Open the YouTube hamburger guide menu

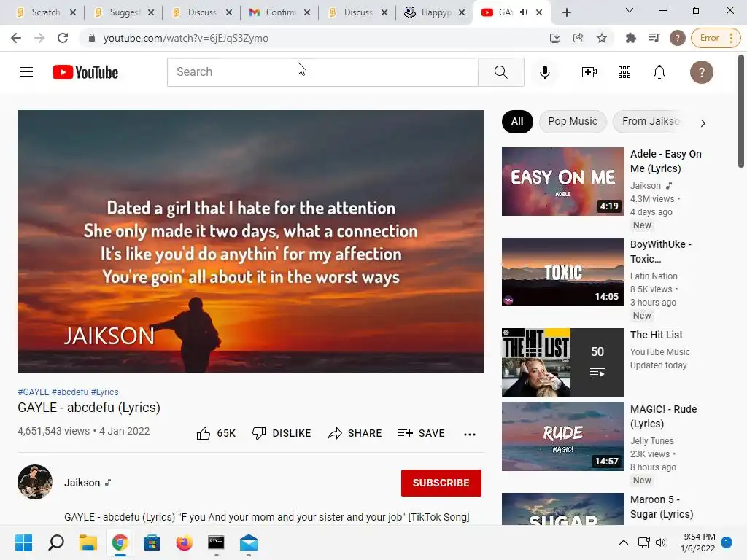click(26, 72)
